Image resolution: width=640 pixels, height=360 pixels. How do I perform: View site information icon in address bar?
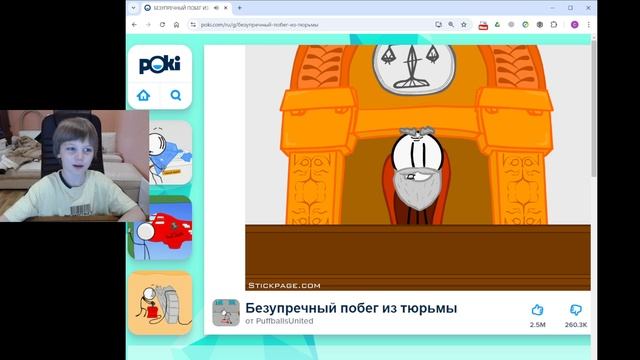click(193, 24)
